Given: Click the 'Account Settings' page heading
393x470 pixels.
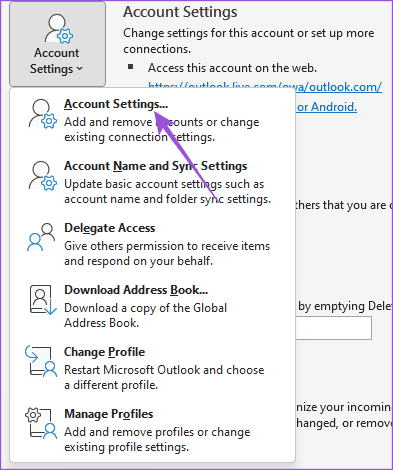Looking at the screenshot, I should point(180,12).
